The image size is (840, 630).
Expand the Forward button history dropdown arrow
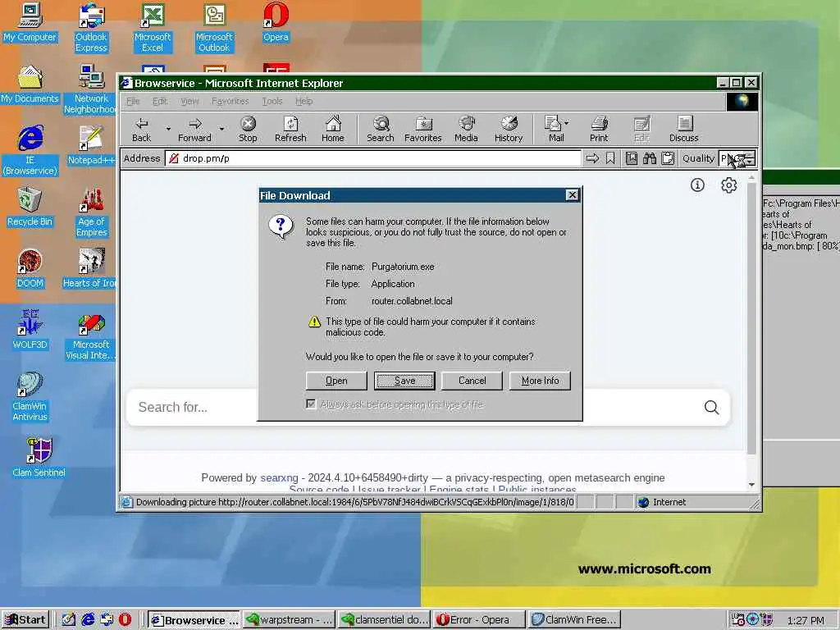click(221, 129)
